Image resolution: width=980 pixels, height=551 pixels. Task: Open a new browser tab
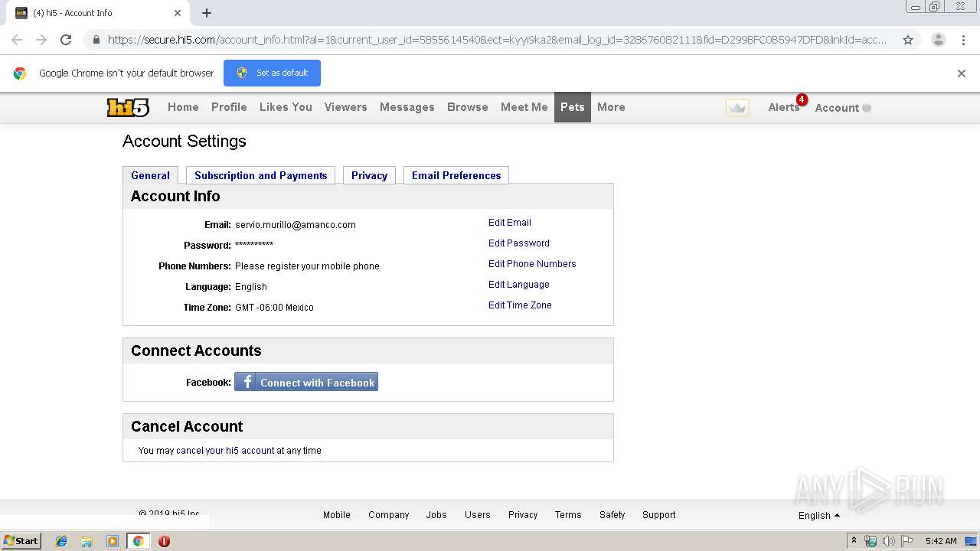point(207,13)
